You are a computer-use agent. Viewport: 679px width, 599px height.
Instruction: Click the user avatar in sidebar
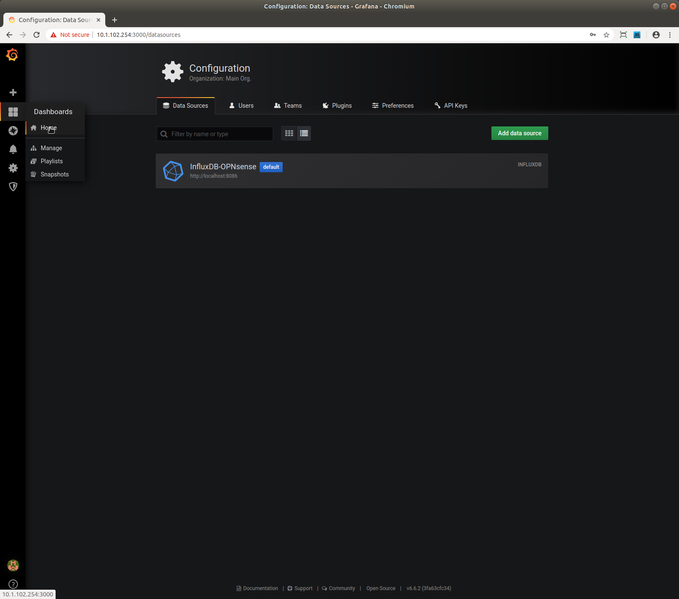(x=13, y=565)
